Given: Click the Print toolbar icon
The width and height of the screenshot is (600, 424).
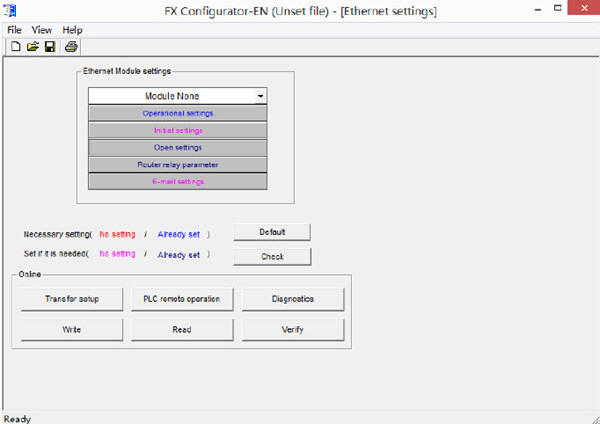Looking at the screenshot, I should point(71,47).
